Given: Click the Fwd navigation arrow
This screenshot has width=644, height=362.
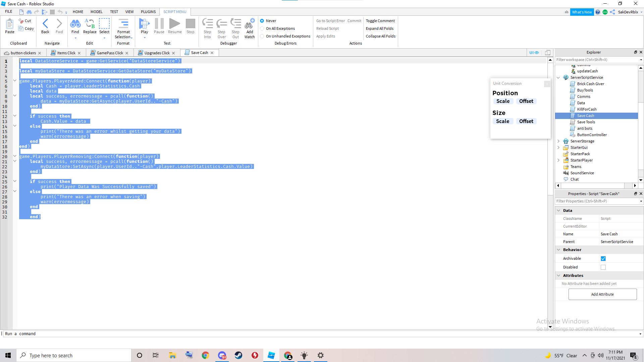Looking at the screenshot, I should click(x=59, y=24).
